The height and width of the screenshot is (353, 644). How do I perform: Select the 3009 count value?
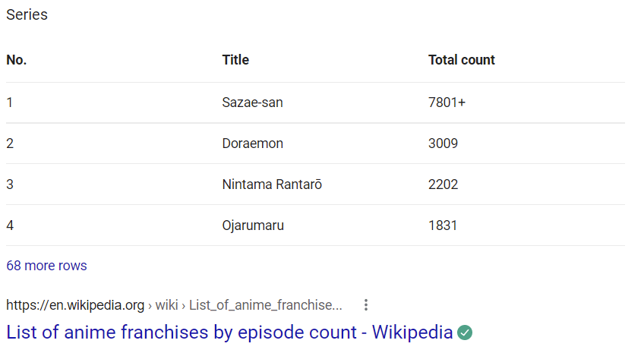pyautogui.click(x=443, y=143)
